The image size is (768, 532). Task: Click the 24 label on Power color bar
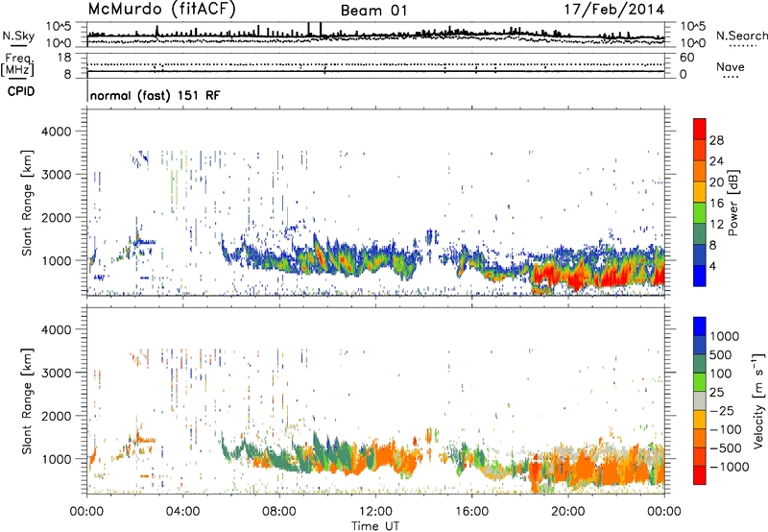(716, 161)
